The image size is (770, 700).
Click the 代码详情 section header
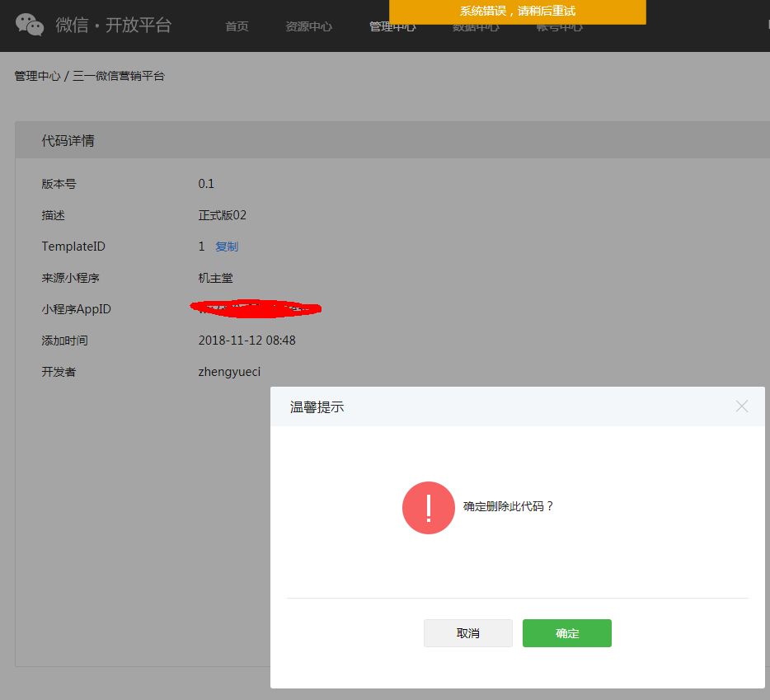point(68,140)
